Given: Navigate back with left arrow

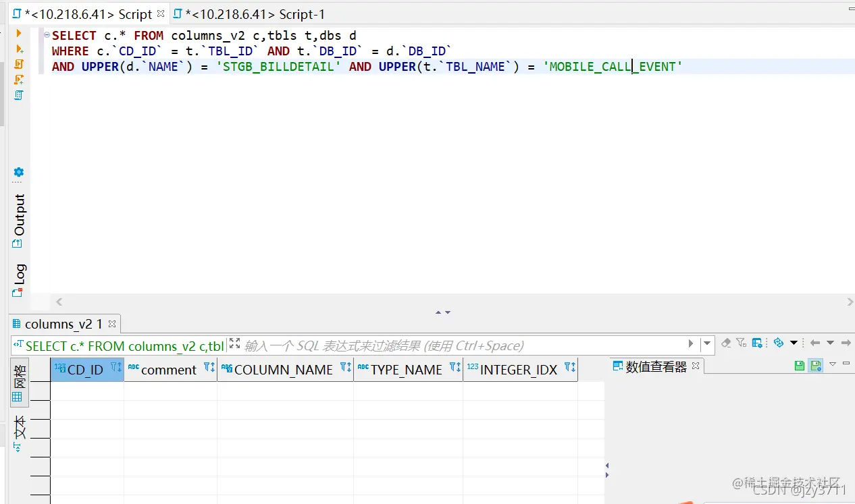Looking at the screenshot, I should pyautogui.click(x=814, y=343).
